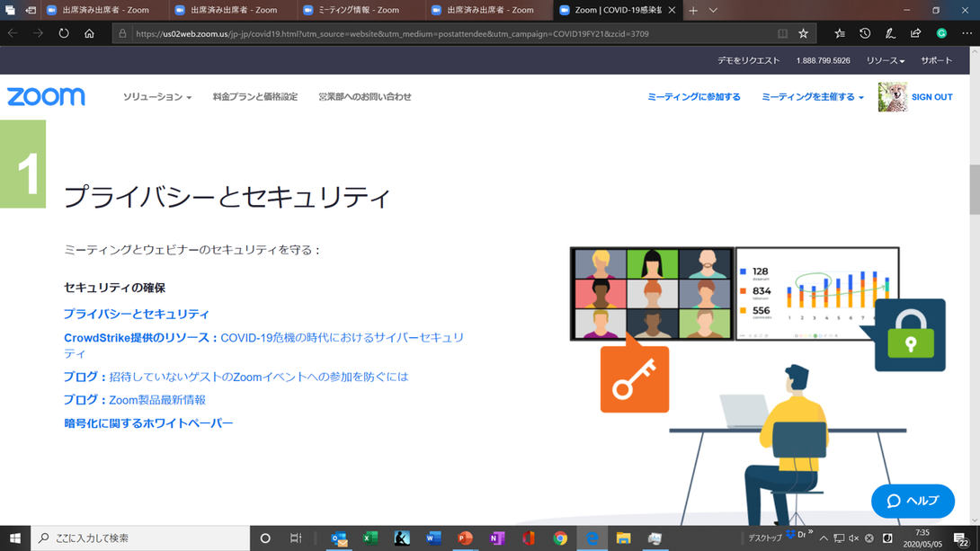980x551 pixels.
Task: Open the ヘルプ chat button
Action: pos(913,501)
